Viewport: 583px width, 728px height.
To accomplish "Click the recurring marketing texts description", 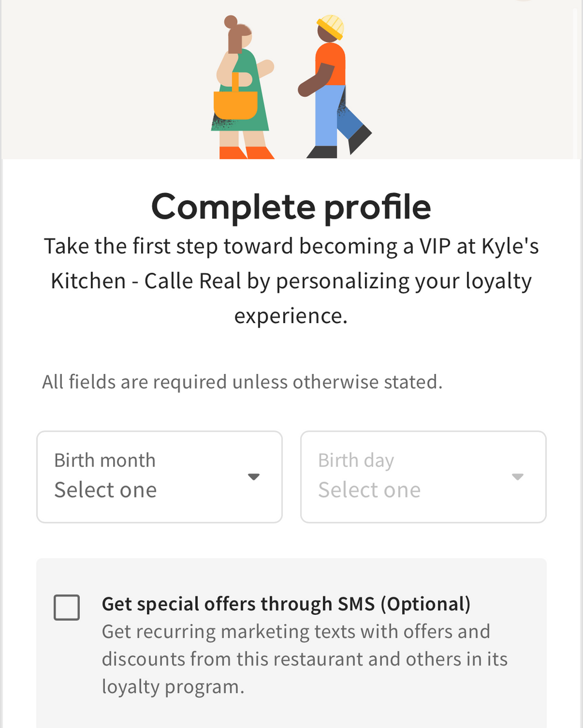I will 304,659.
